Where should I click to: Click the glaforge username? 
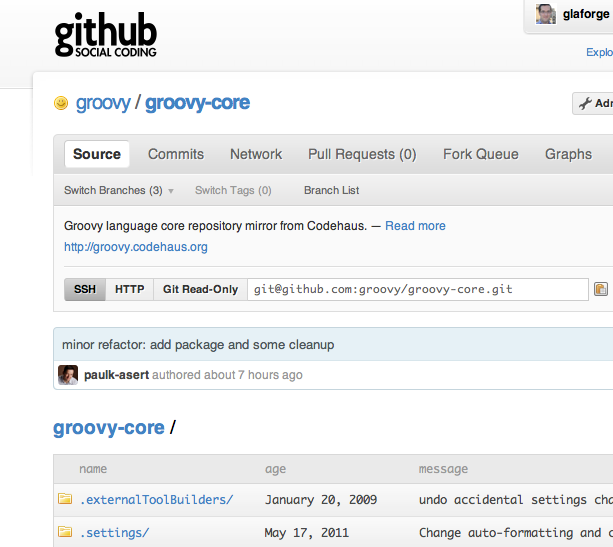click(x=586, y=14)
